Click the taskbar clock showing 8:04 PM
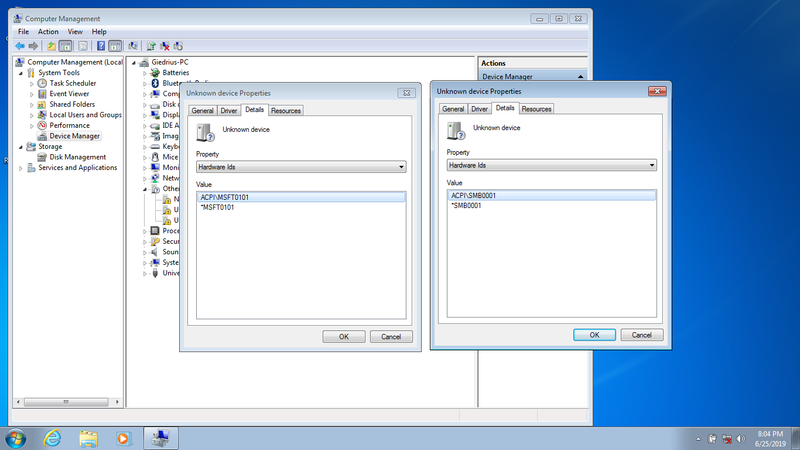The width and height of the screenshot is (800, 450). (x=770, y=434)
